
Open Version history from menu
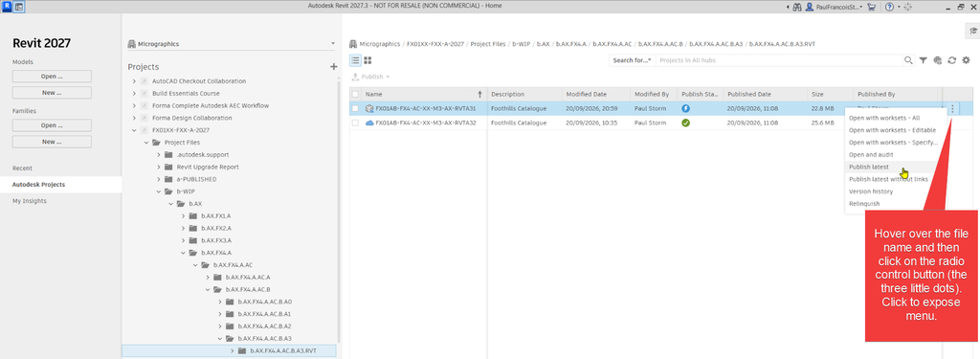point(871,191)
